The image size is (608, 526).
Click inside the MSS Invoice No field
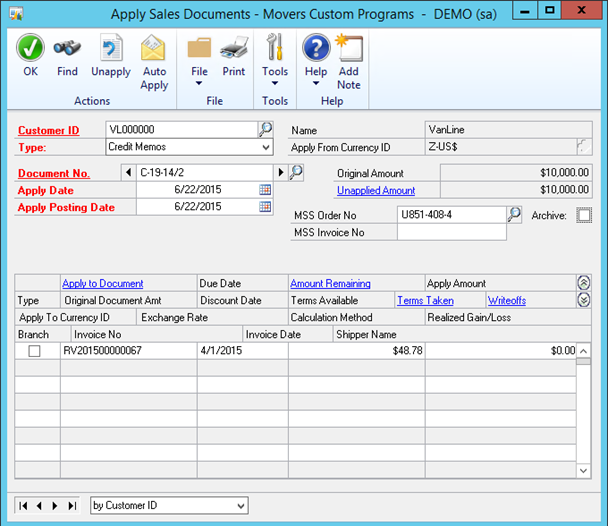(x=451, y=232)
